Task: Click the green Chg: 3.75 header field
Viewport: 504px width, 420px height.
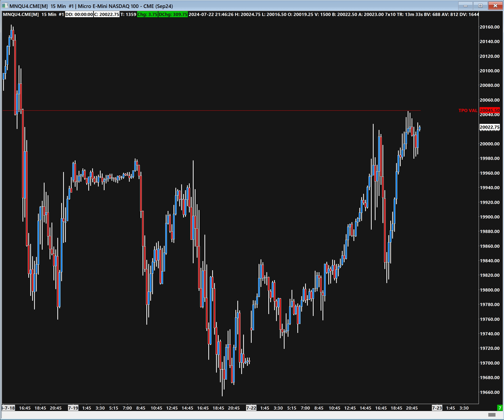Action: coord(147,14)
